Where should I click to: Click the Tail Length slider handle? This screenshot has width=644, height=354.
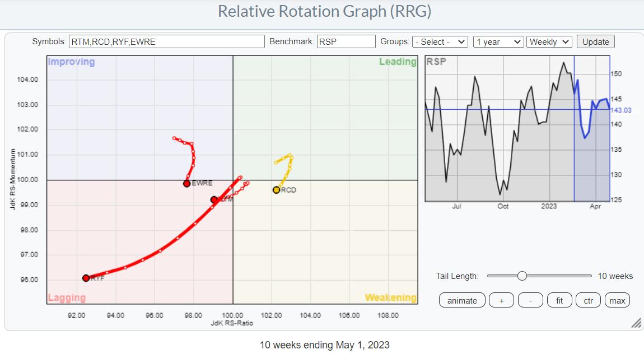522,276
